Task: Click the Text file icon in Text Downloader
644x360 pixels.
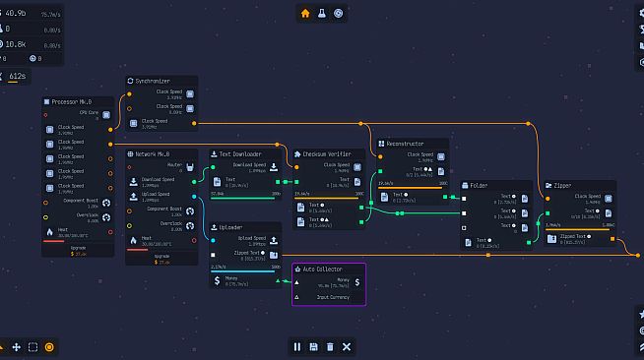Action: click(218, 182)
